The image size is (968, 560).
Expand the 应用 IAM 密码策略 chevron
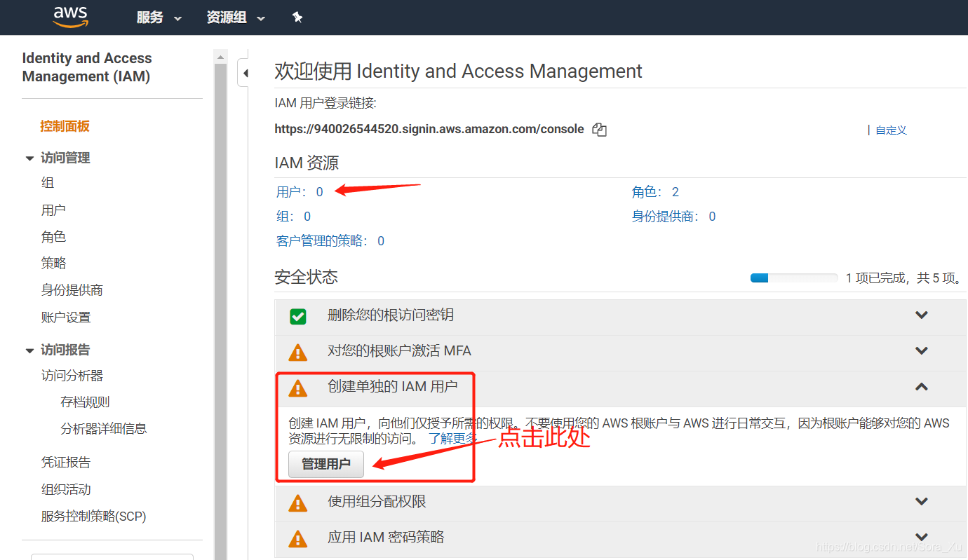click(922, 537)
